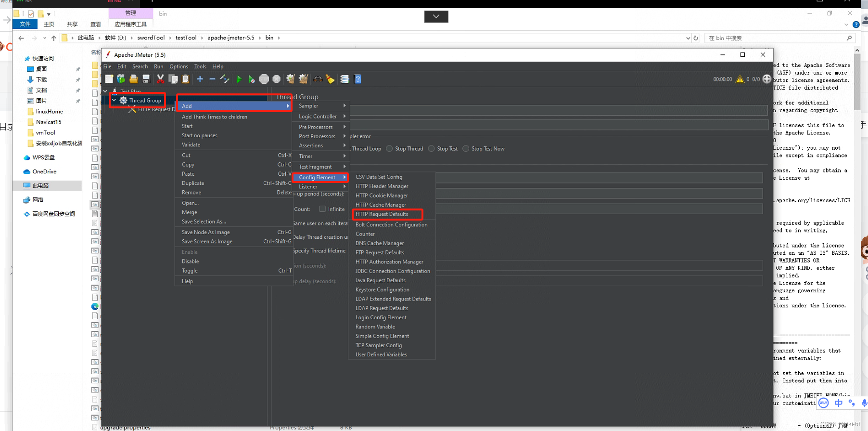This screenshot has width=868, height=431.
Task: Open the Navicat15 folder in sidebar
Action: click(x=49, y=122)
